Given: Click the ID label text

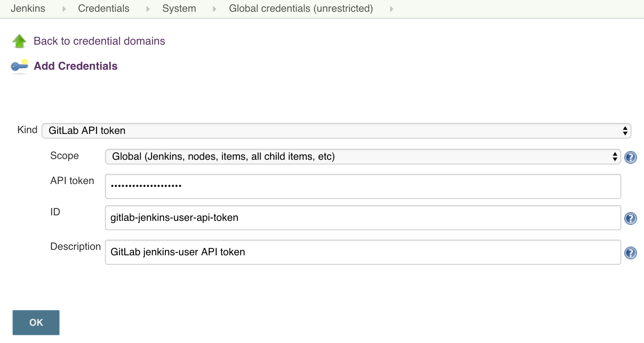Looking at the screenshot, I should (55, 212).
